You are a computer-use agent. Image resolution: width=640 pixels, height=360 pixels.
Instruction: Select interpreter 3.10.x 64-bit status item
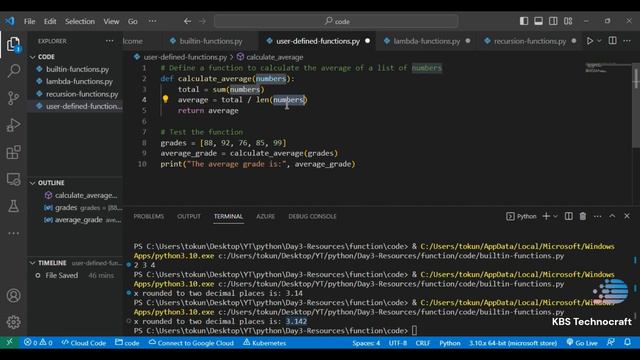point(513,343)
